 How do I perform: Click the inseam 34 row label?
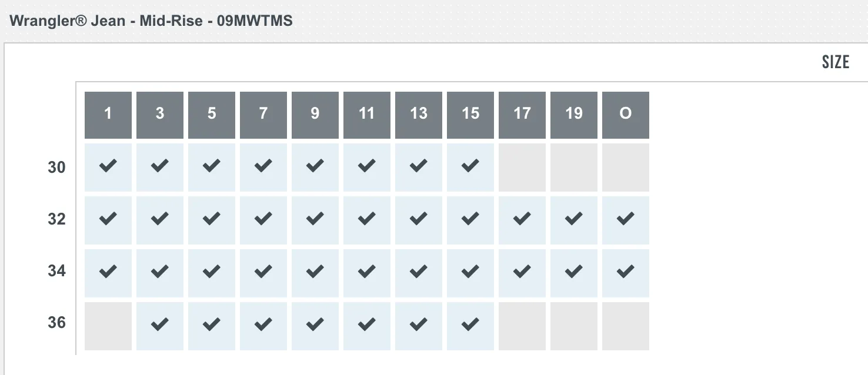[x=56, y=271]
